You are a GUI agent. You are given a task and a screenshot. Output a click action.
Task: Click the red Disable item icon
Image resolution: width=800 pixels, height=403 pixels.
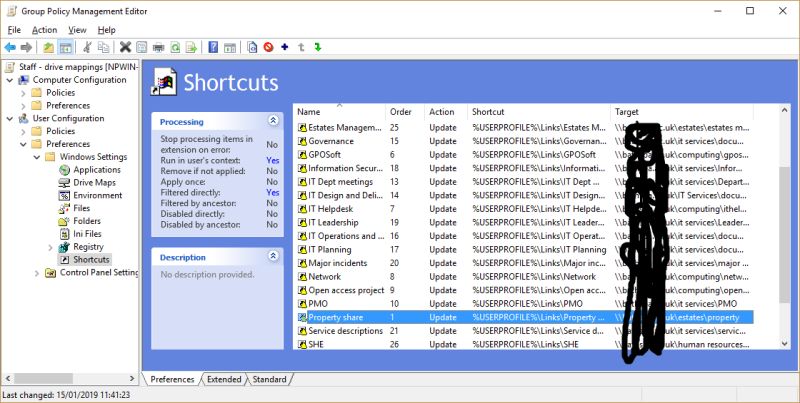[x=268, y=47]
